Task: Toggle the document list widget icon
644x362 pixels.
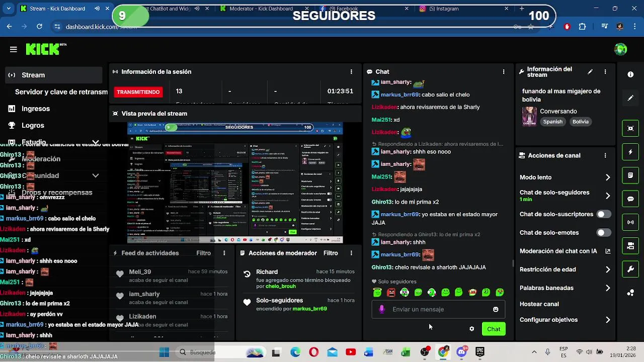Action: pos(630,175)
